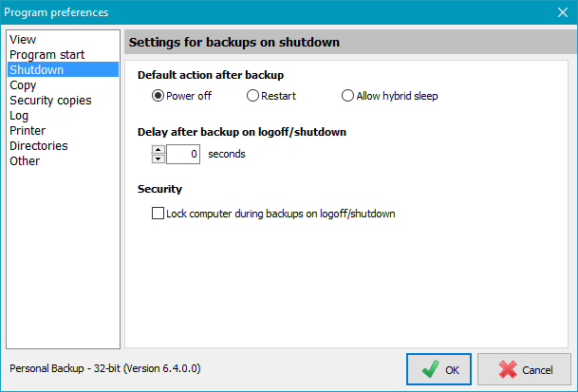Close the Program preferences window
The image size is (578, 392).
[x=563, y=12]
